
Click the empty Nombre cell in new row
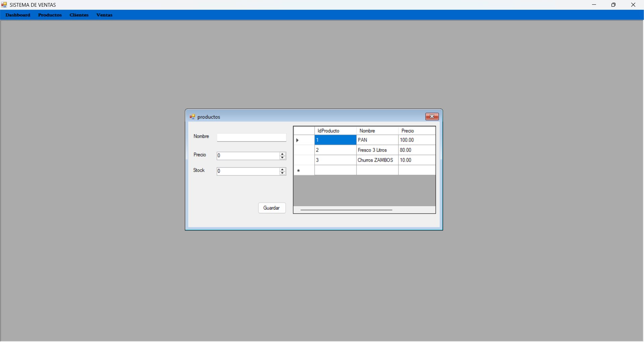(x=377, y=170)
